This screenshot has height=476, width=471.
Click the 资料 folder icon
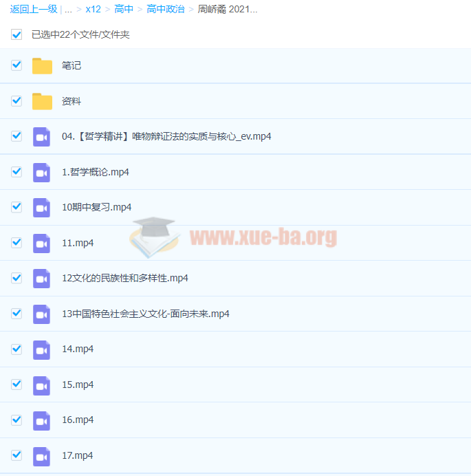(42, 101)
